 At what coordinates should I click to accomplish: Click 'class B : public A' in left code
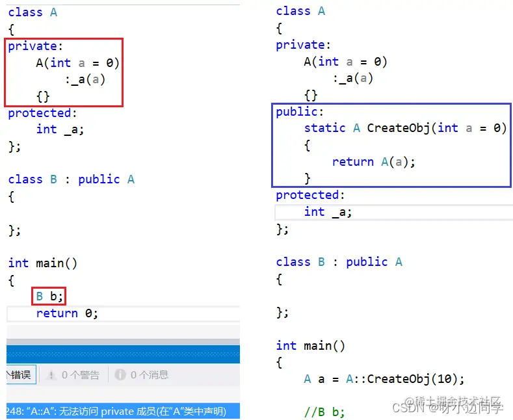point(72,179)
